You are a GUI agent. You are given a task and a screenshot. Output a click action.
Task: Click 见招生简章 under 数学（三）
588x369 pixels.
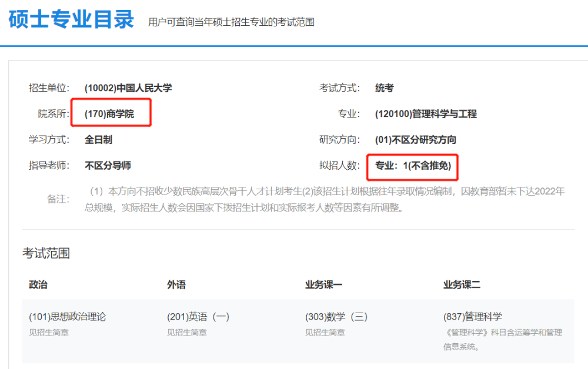(325, 333)
